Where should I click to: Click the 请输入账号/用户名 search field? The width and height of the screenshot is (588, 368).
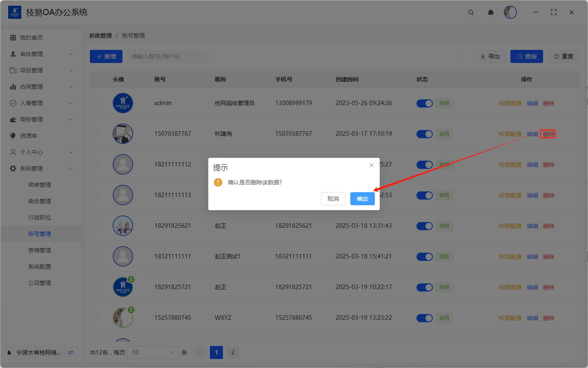pos(168,57)
